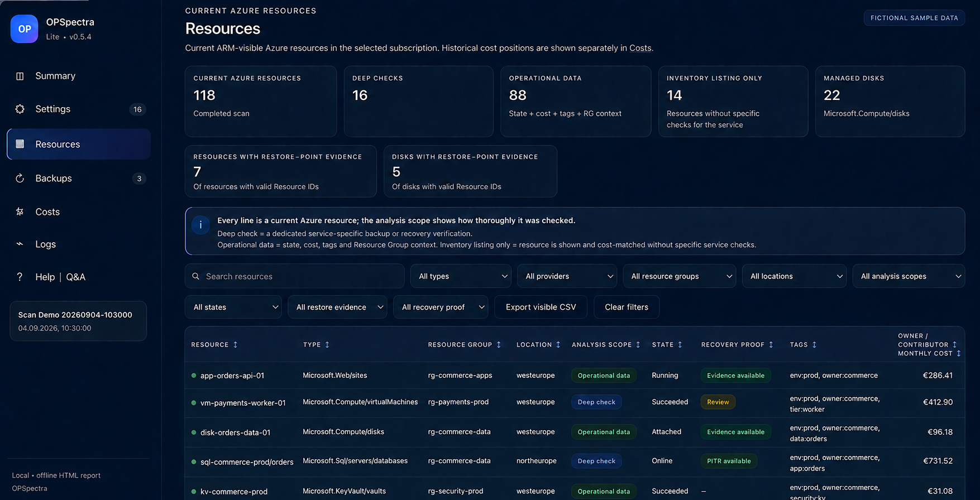Viewport: 980px width, 500px height.
Task: Expand the All resource groups filter
Action: coord(679,276)
